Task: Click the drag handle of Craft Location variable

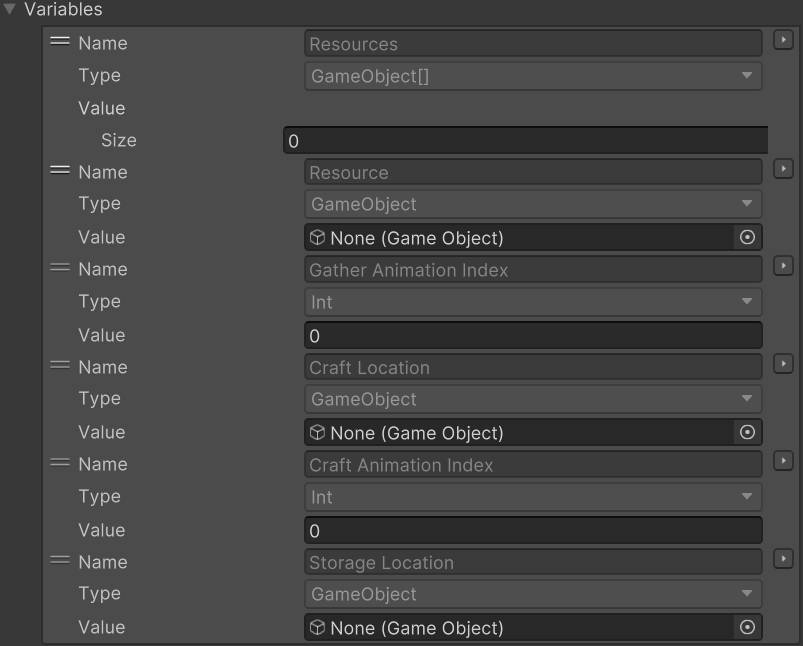Action: [60, 367]
